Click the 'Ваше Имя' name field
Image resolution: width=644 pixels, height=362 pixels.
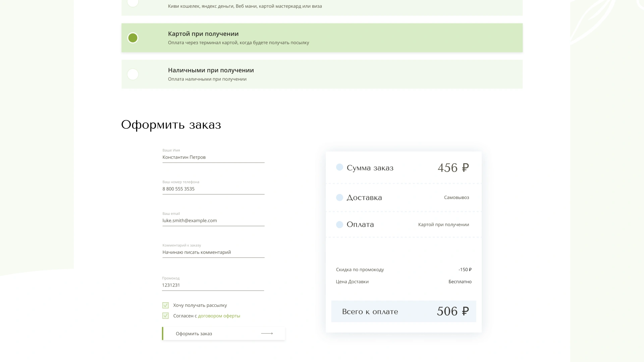[213, 157]
